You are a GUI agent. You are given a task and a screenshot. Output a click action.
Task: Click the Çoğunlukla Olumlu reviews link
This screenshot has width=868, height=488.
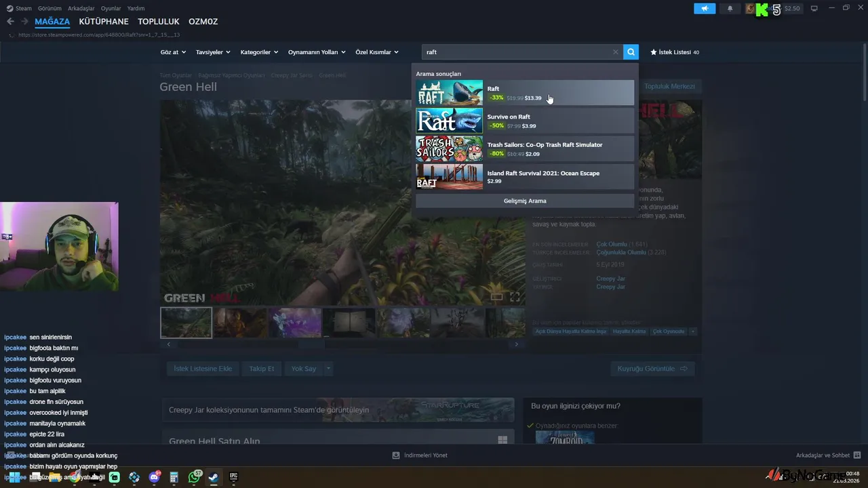pos(621,252)
